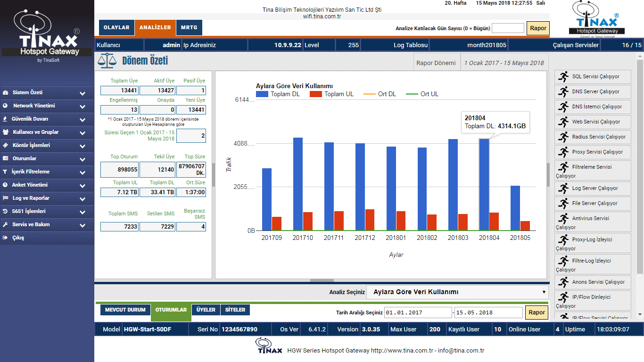This screenshot has width=644, height=362.
Task: Switch to the MRTG tab
Action: 189,28
